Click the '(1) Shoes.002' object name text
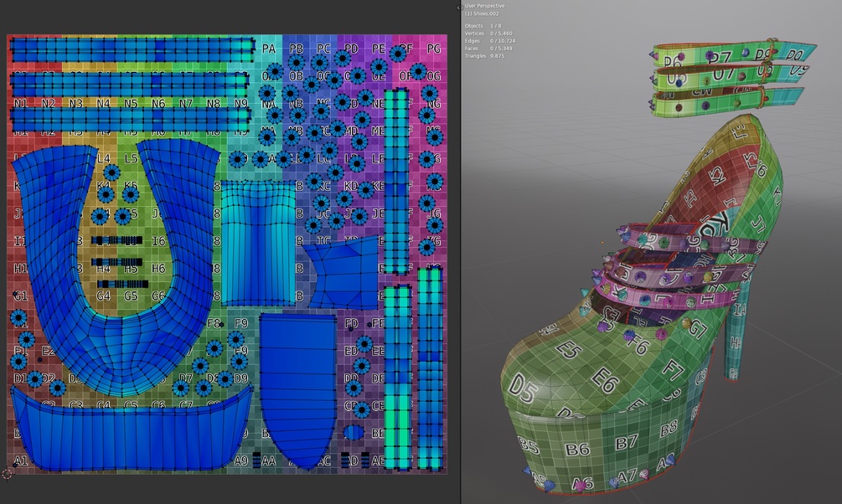 482,13
